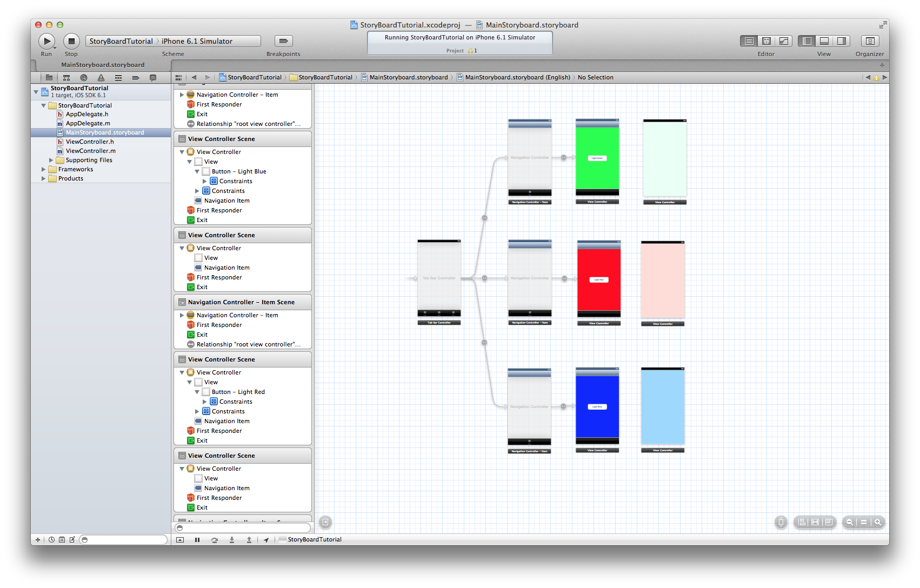Collapse the Button – Light Blue item

coord(197,172)
